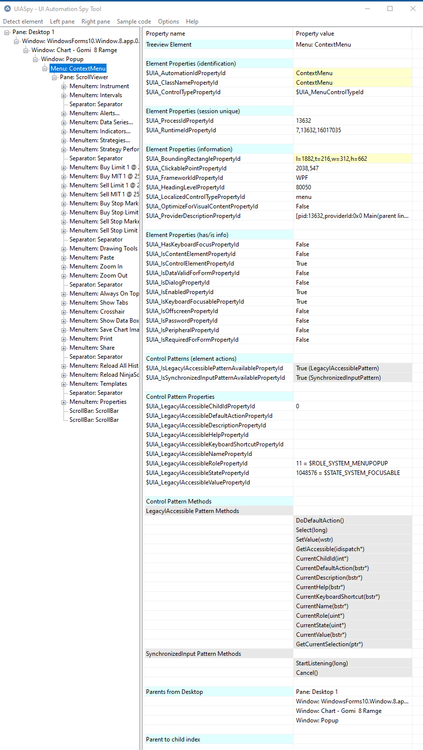The image size is (423, 750).
Task: Expand the MenuItem: Instrument node
Action: point(64,86)
